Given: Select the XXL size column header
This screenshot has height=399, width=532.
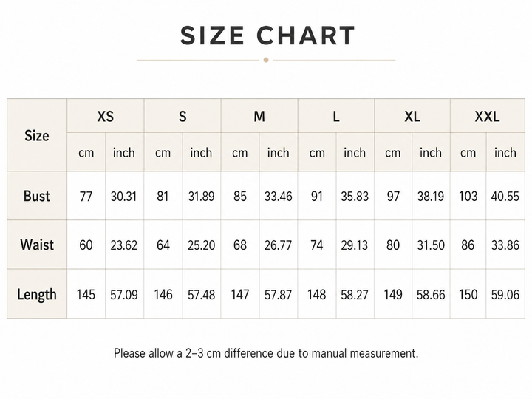Looking at the screenshot, I should coord(488,116).
